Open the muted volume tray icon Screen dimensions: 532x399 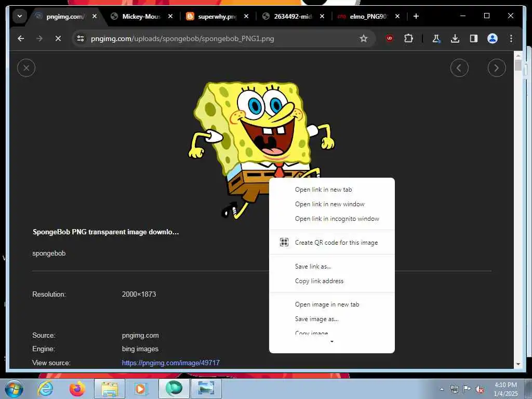tap(480, 390)
